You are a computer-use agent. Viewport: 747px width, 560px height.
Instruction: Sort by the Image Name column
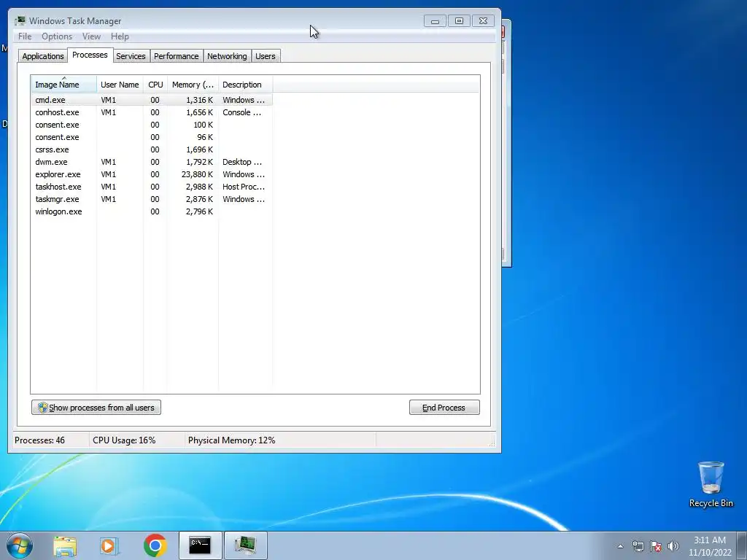pyautogui.click(x=64, y=85)
